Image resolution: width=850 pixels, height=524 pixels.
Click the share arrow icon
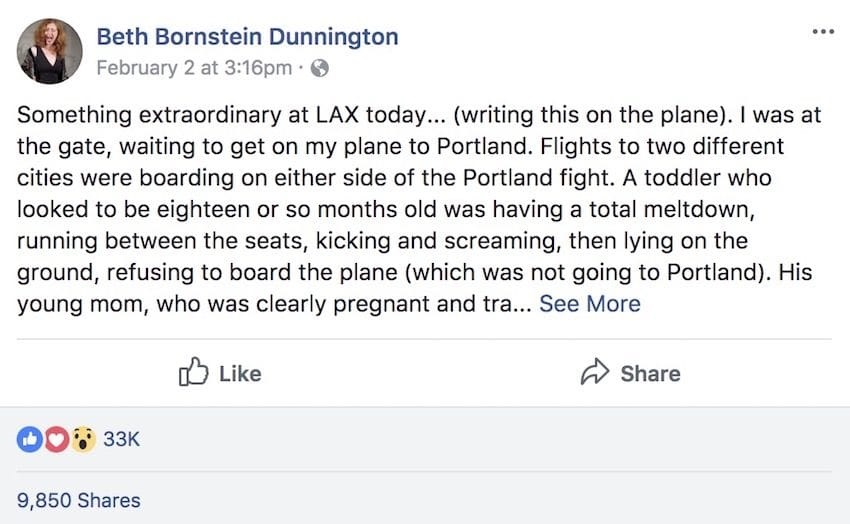point(595,373)
